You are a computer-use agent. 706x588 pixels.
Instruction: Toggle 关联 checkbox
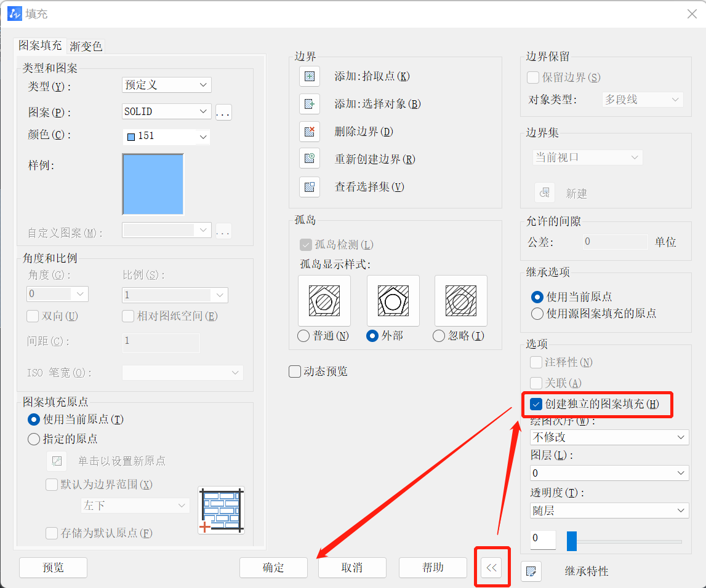pyautogui.click(x=536, y=383)
